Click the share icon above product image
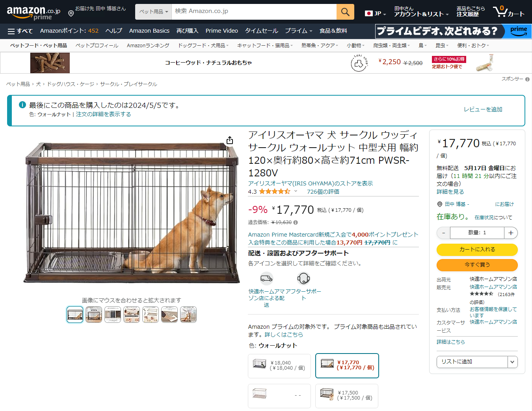Image resolution: width=532 pixels, height=411 pixels. tap(230, 141)
